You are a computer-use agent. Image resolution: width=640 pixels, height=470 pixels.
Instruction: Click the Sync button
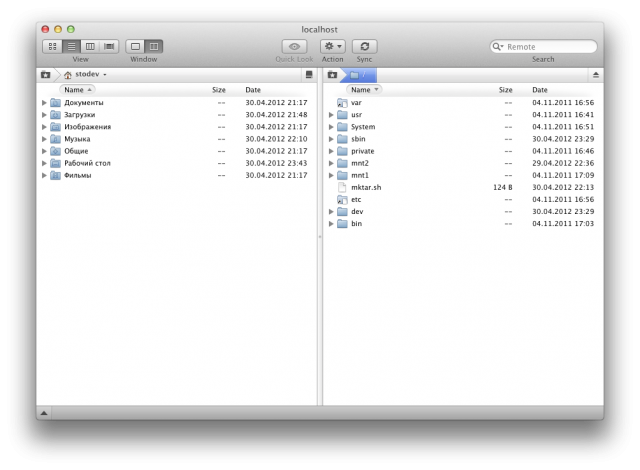coord(364,46)
